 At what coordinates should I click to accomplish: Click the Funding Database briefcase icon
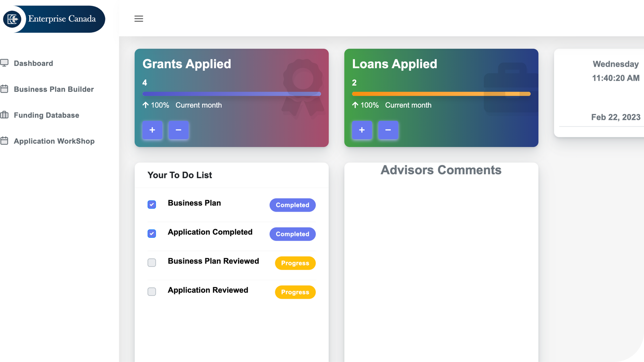pyautogui.click(x=4, y=115)
